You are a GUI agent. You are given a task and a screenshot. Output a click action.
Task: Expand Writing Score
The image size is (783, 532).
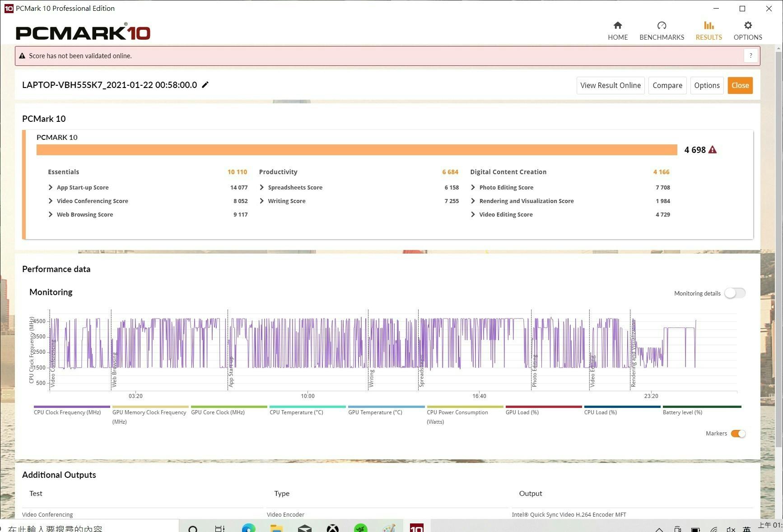tap(262, 201)
